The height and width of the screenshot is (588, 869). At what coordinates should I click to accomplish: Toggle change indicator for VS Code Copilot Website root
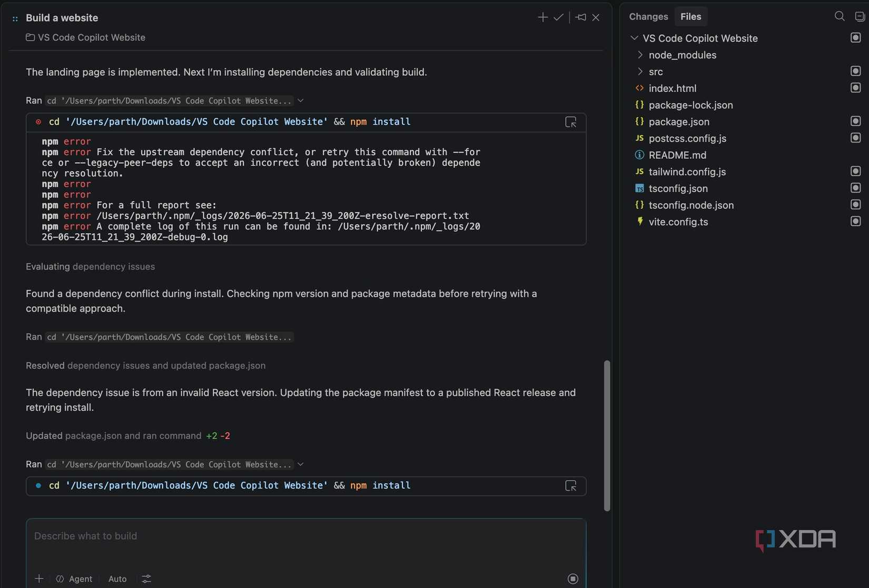[855, 37]
